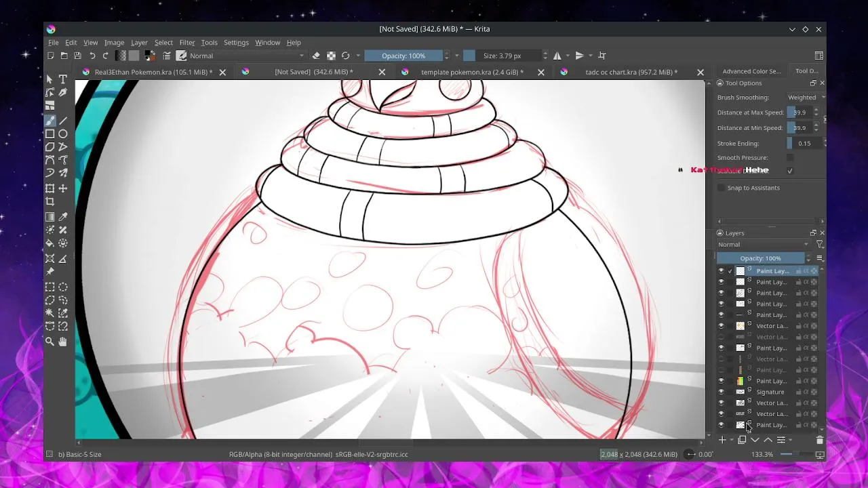Open the Layer menu

(x=139, y=42)
